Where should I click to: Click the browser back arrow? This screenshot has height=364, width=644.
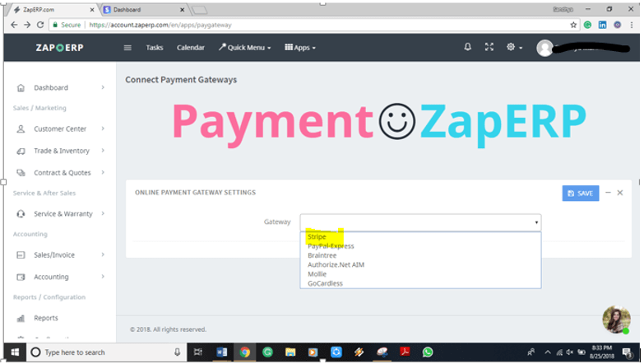pyautogui.click(x=14, y=25)
